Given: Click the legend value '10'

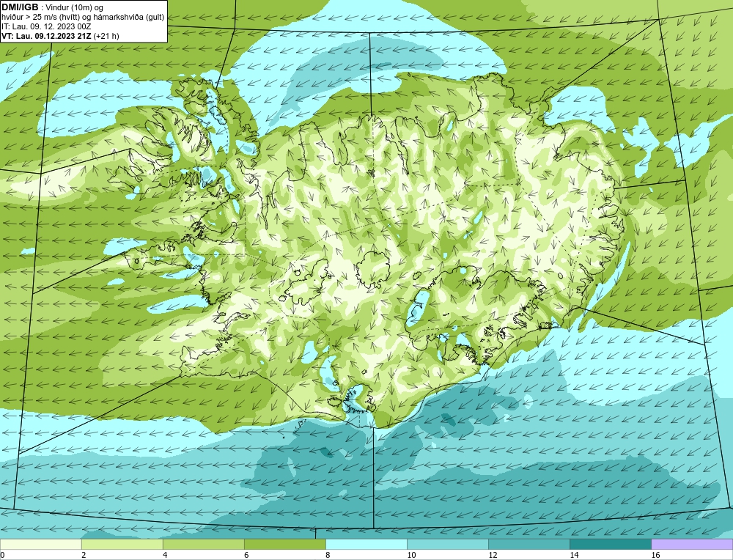Looking at the screenshot, I should [411, 555].
